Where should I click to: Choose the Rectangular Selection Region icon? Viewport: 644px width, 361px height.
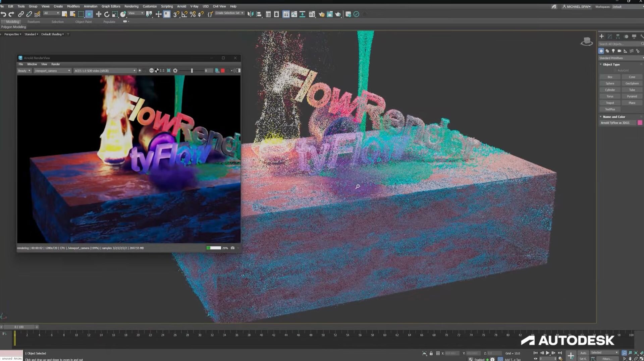coord(81,14)
